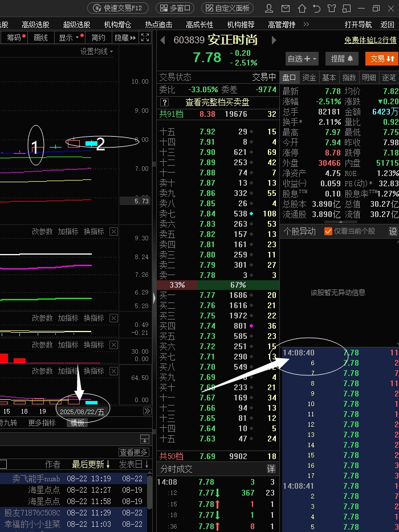Close the fourth indicator panel (64.50) X

click(x=114, y=371)
